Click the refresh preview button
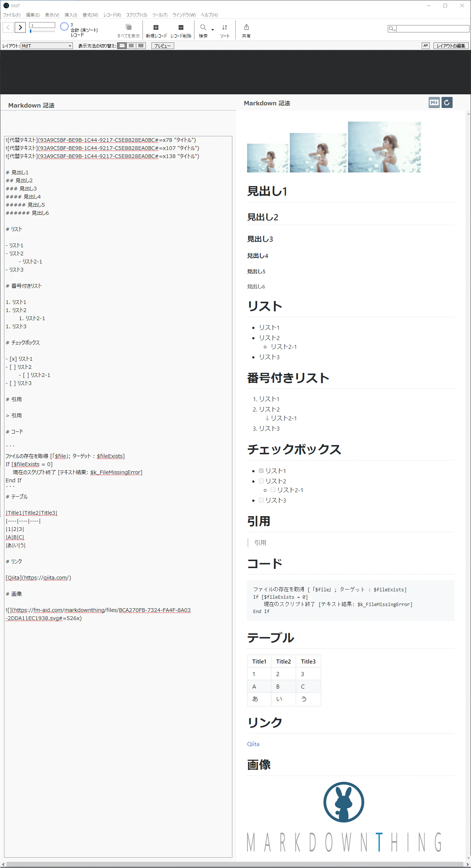The width and height of the screenshot is (471, 868). click(447, 103)
